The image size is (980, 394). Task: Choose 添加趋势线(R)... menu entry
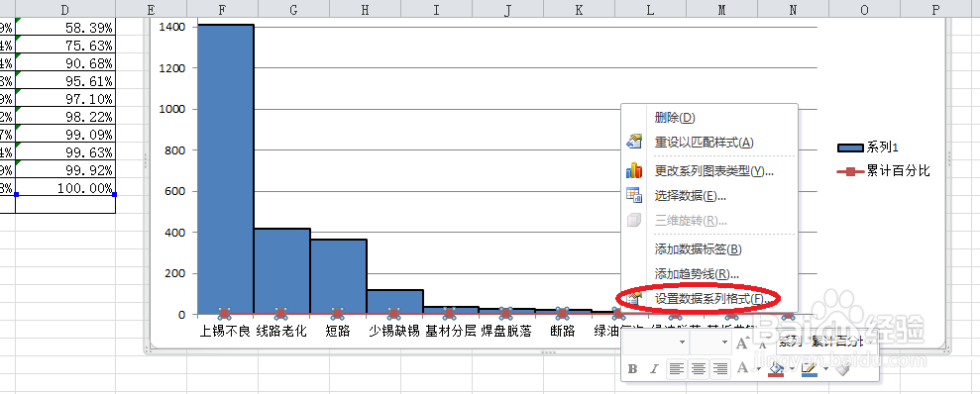710,273
